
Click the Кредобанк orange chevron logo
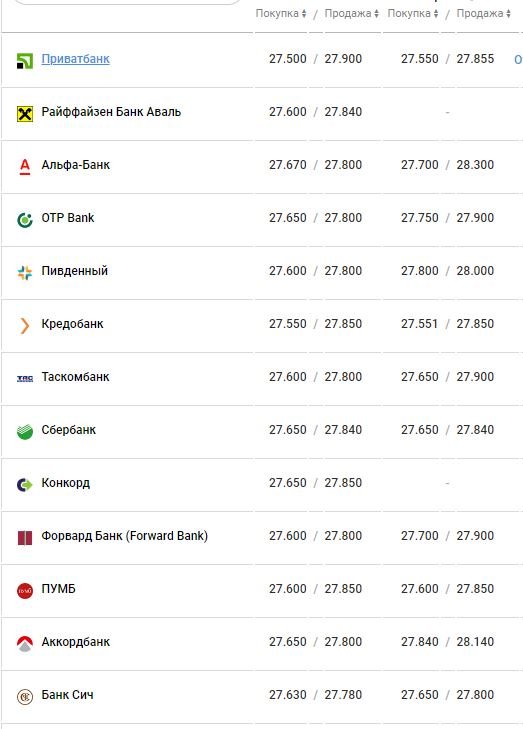point(25,325)
